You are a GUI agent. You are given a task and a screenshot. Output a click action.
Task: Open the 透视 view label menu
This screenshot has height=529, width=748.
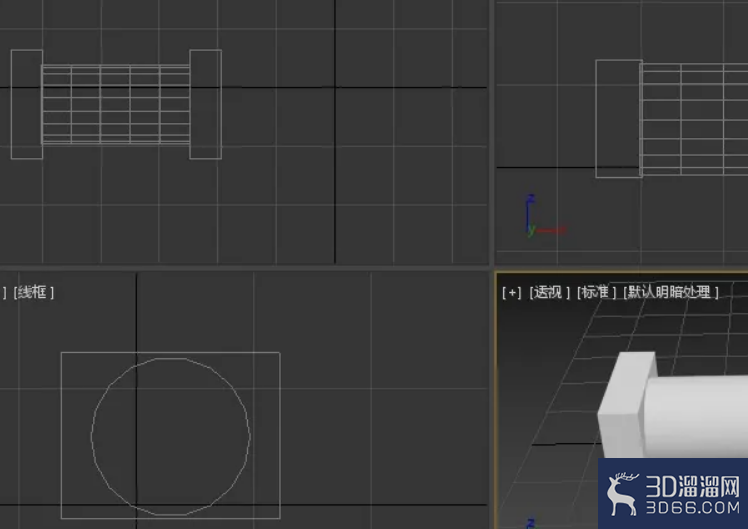549,292
